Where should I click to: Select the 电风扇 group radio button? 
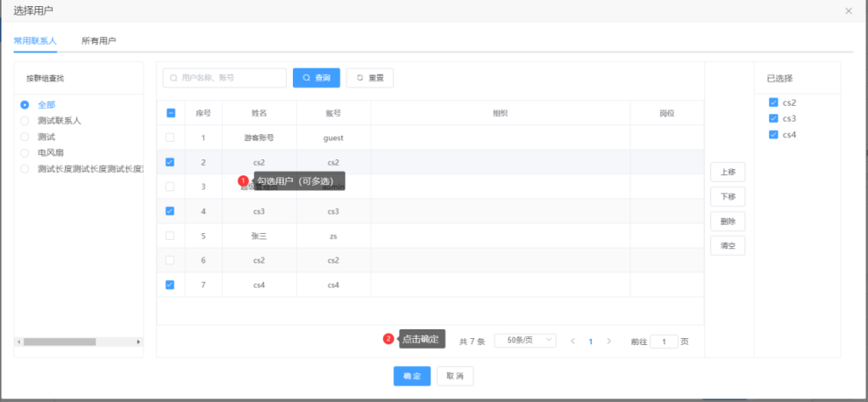25,152
